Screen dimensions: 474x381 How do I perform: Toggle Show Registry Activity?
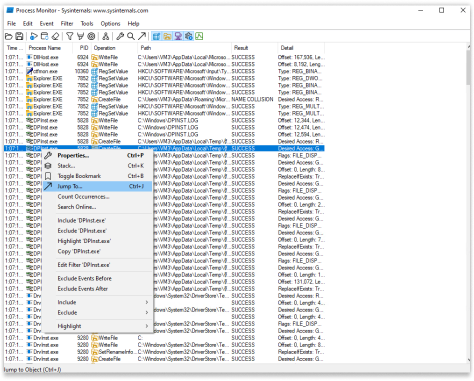tap(156, 36)
